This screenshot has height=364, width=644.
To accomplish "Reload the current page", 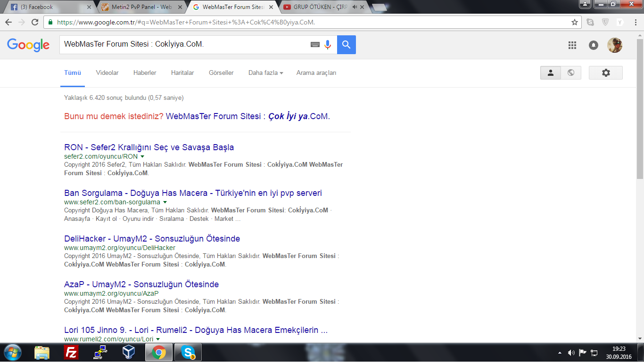I will coord(35,22).
